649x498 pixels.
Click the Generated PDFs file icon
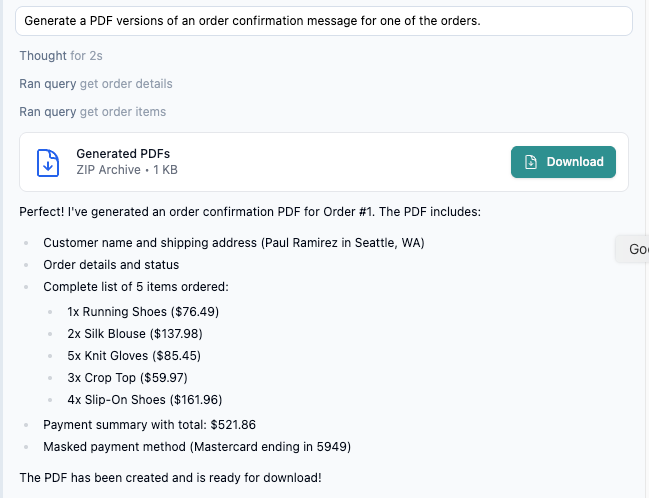tap(47, 162)
